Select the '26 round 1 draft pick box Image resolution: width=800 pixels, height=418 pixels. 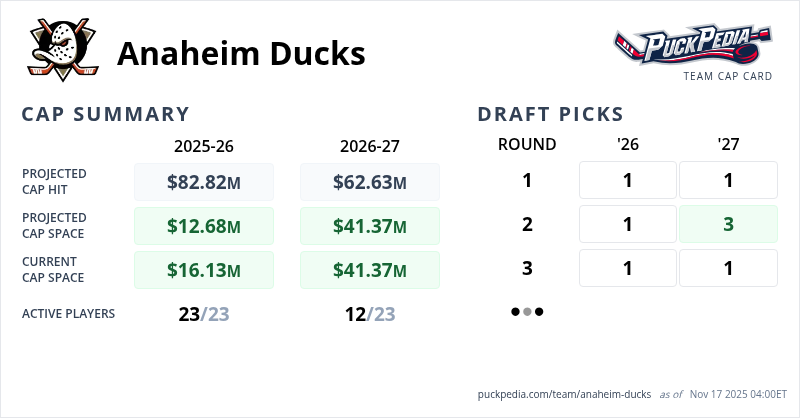click(628, 180)
